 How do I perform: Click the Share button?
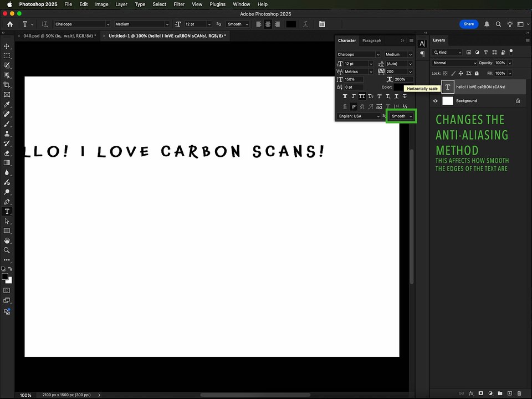coord(469,24)
